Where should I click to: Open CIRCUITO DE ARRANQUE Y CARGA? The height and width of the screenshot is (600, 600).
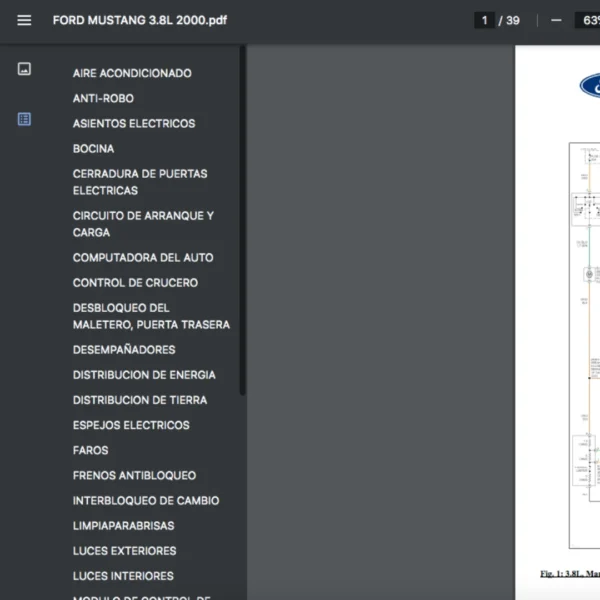click(x=143, y=224)
